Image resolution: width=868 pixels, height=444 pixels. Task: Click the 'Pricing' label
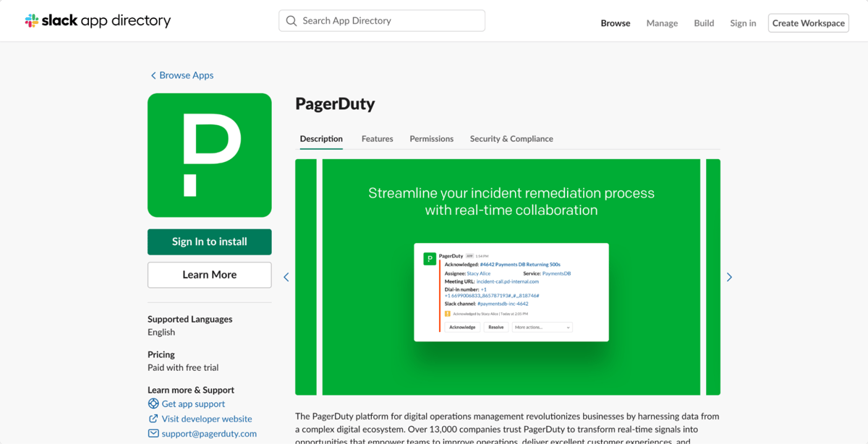tap(161, 354)
